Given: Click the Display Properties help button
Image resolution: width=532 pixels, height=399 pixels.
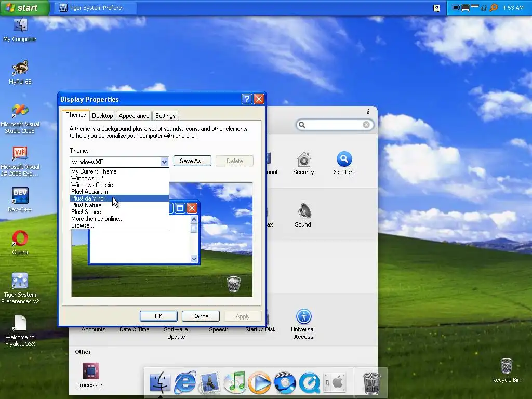Looking at the screenshot, I should click(x=247, y=99).
